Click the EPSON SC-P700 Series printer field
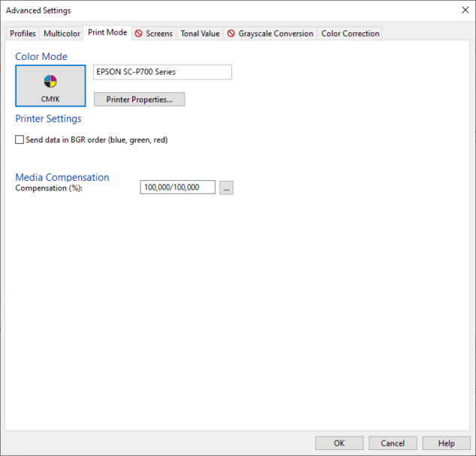 [x=162, y=72]
